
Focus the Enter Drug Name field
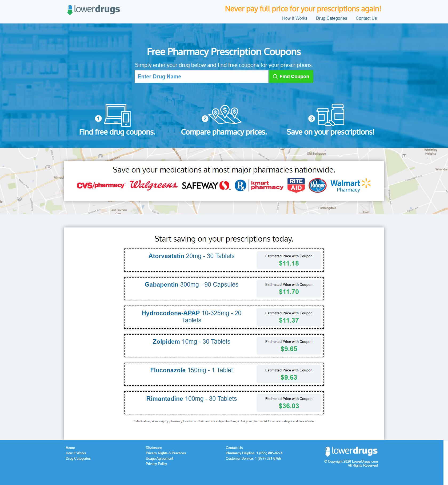[x=201, y=77]
